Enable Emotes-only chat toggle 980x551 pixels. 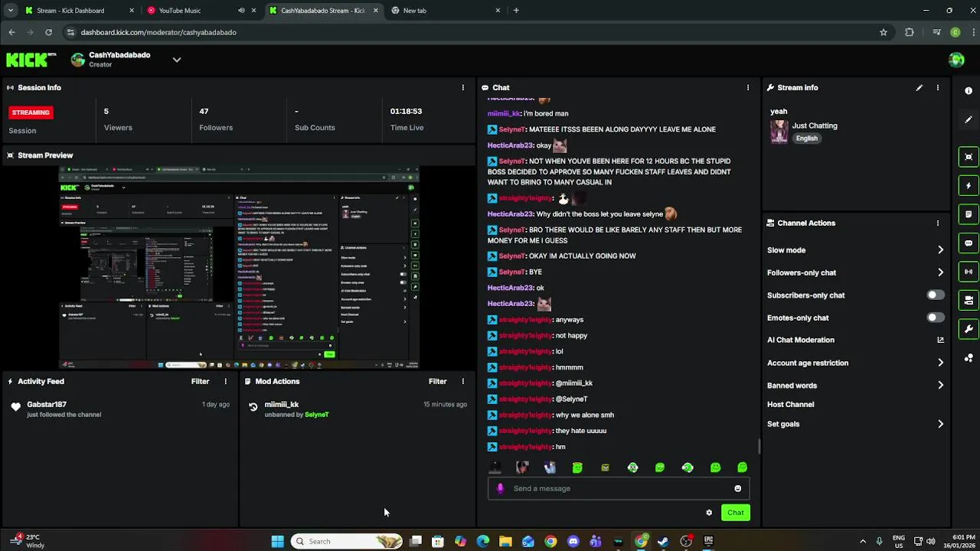(935, 318)
